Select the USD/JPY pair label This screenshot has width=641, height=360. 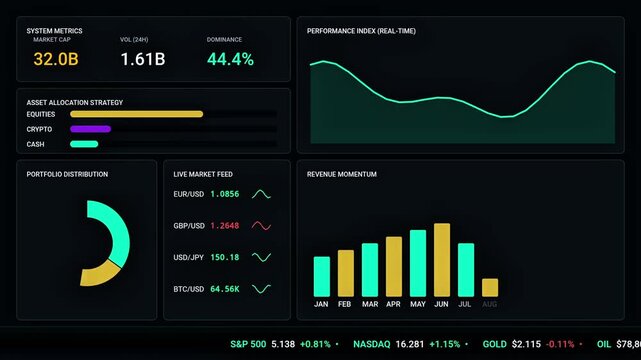point(188,257)
